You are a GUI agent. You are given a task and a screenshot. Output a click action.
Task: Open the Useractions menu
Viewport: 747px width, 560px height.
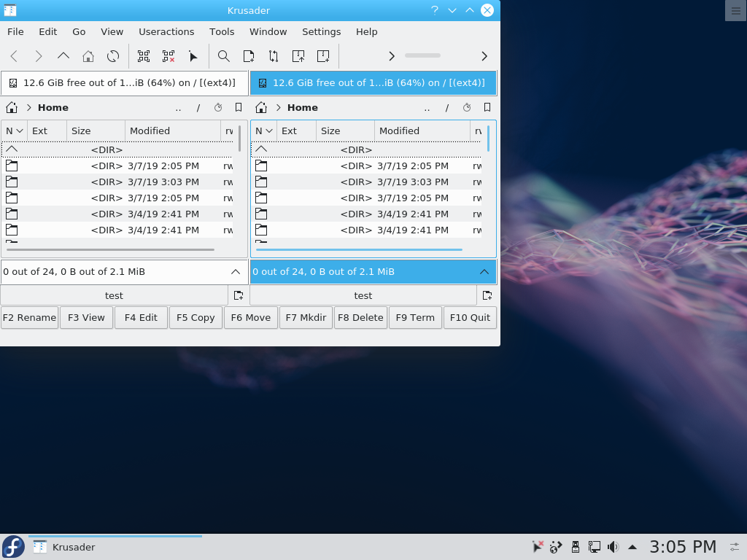[x=166, y=32]
